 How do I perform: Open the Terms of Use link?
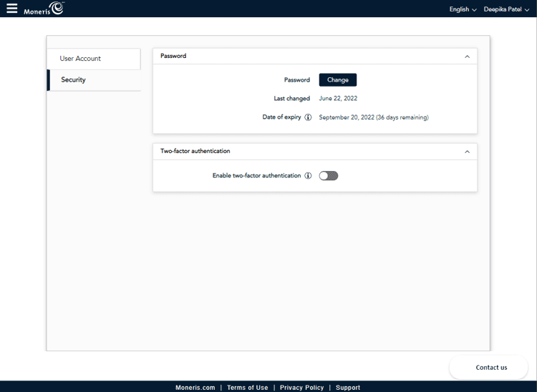pos(247,388)
